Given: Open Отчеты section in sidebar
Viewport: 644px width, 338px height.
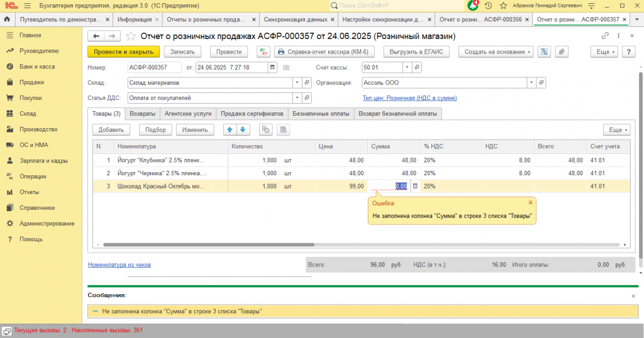Looking at the screenshot, I should coord(29,192).
